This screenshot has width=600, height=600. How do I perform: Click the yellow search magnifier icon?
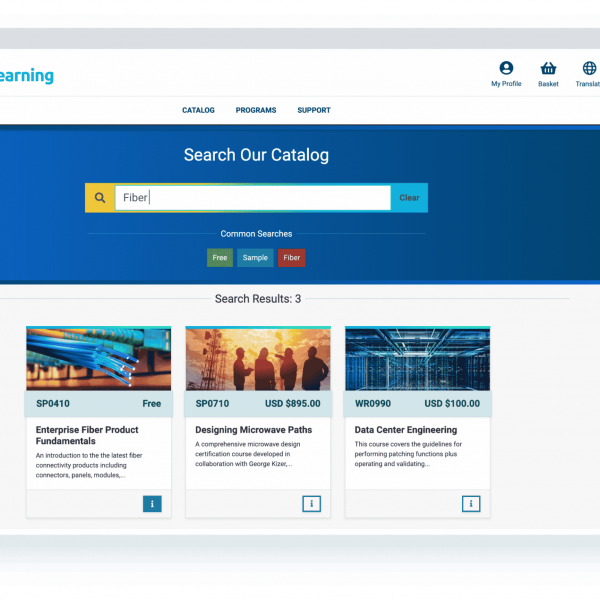(100, 198)
